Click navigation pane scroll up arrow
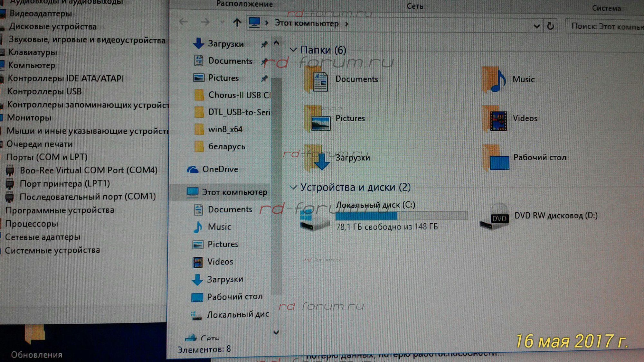This screenshot has width=644, height=362. [x=276, y=43]
